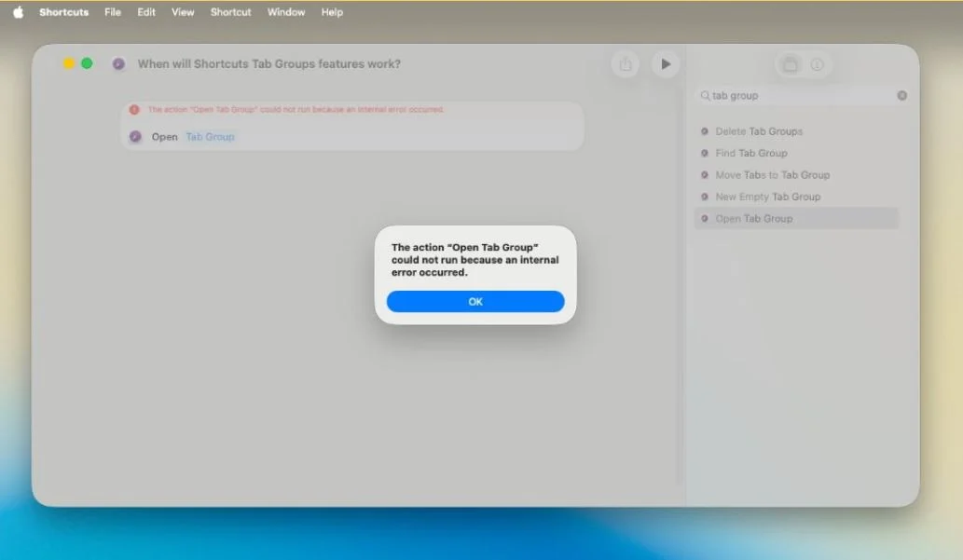Screen dimensions: 963x560
Task: Select the New Empty Tab Group action
Action: (x=796, y=197)
